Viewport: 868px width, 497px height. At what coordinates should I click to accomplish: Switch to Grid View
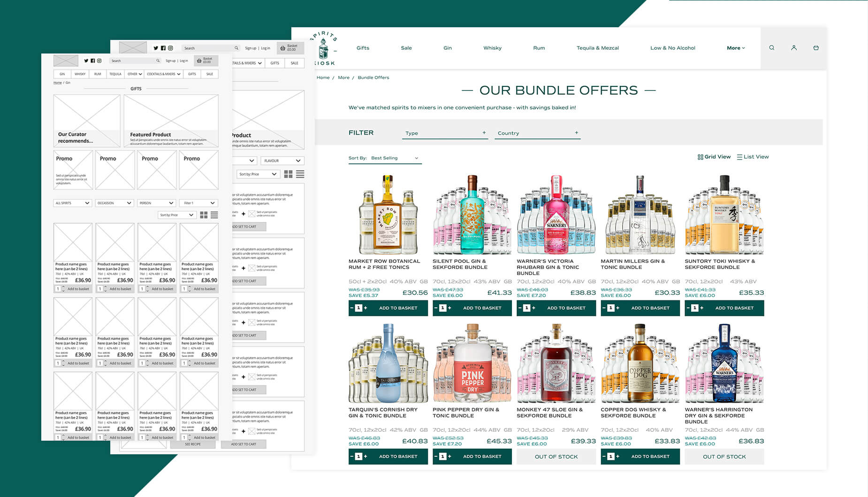(714, 157)
